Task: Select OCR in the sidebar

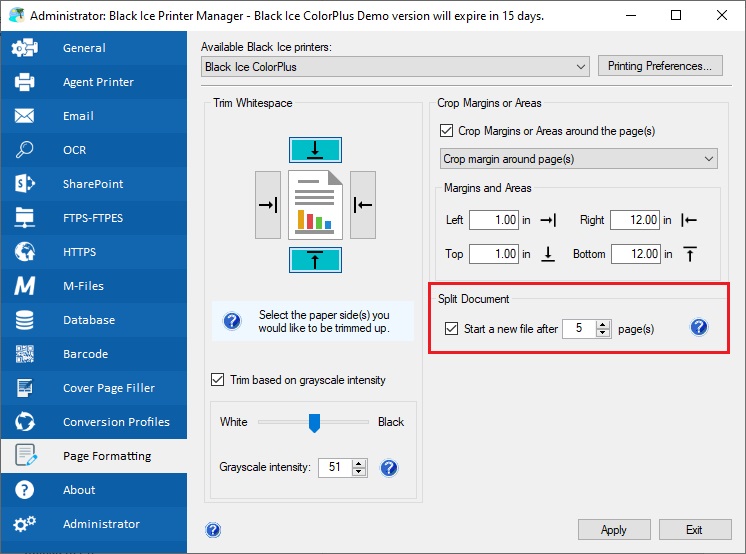Action: (x=94, y=149)
